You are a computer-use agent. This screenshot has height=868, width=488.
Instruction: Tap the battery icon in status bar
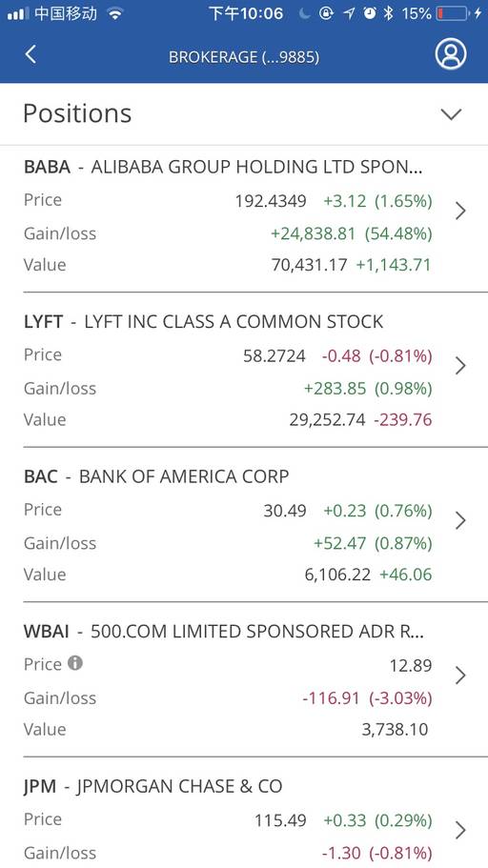pyautogui.click(x=452, y=14)
